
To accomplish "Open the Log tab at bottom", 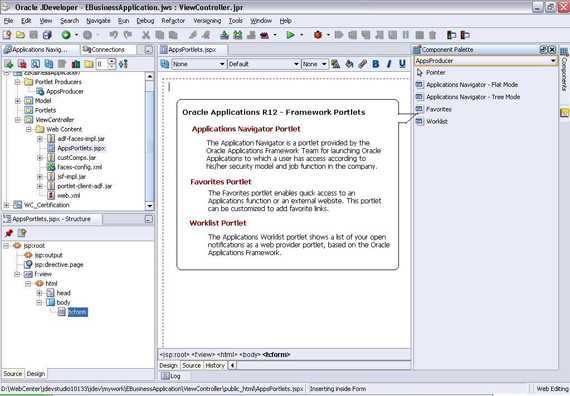I will coord(171,376).
